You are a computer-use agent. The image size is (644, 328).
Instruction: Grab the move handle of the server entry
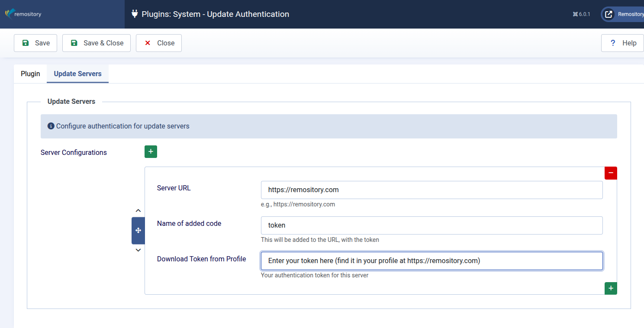point(138,231)
